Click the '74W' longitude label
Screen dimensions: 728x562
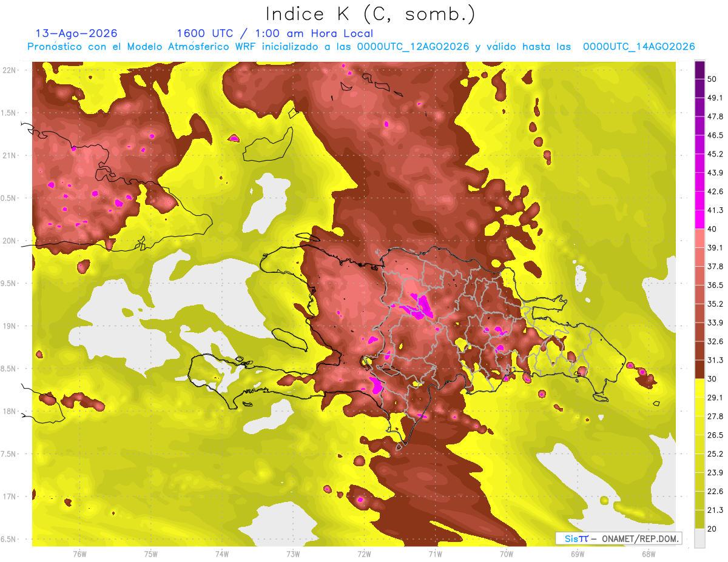point(222,554)
